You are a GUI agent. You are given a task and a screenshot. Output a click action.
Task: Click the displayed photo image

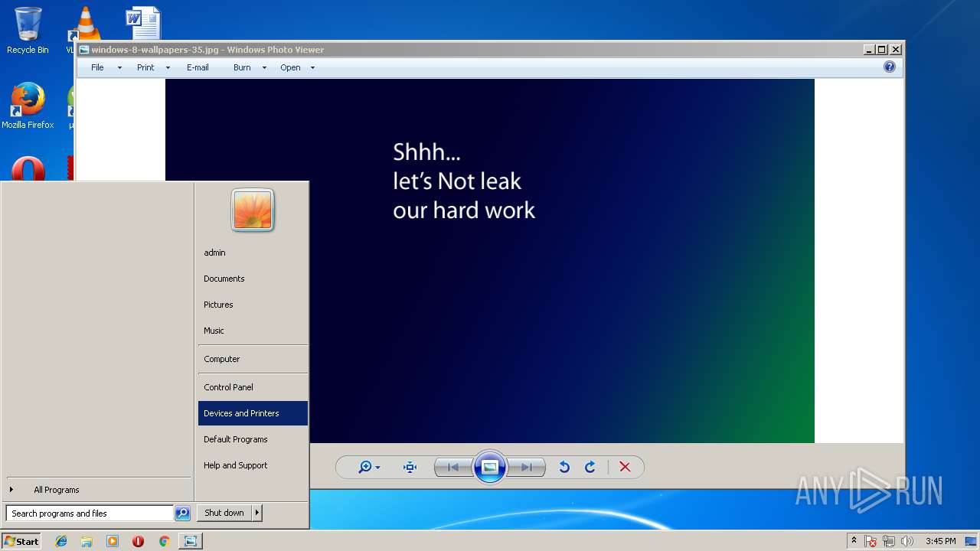490,261
